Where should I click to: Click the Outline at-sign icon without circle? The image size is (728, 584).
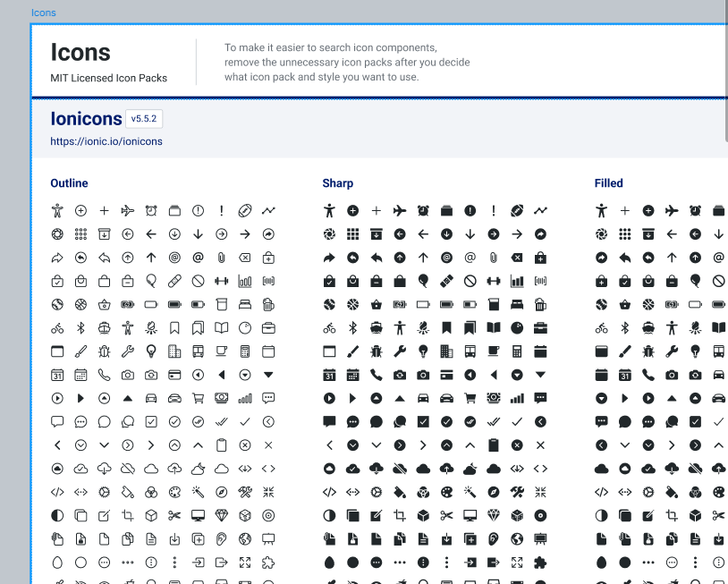tap(198, 258)
